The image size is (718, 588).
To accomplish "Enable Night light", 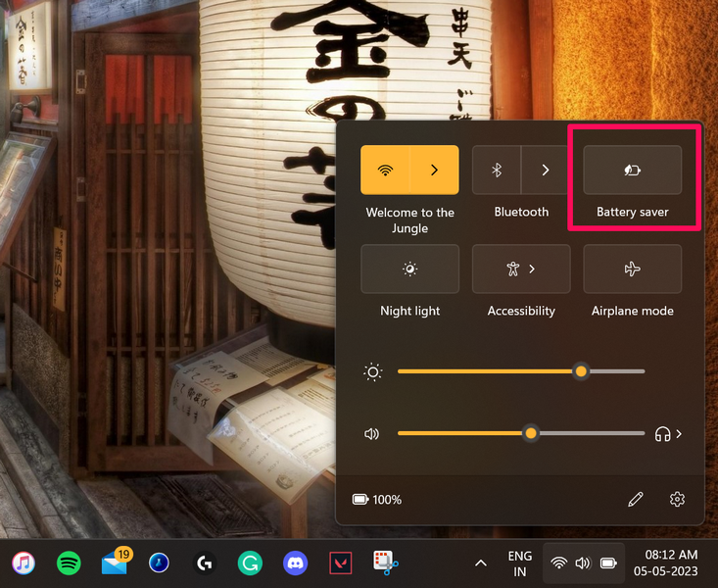I will [409, 269].
